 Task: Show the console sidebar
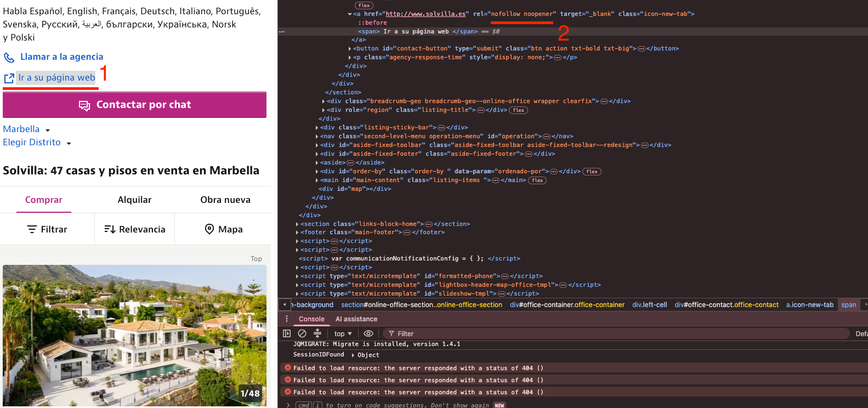(x=287, y=333)
